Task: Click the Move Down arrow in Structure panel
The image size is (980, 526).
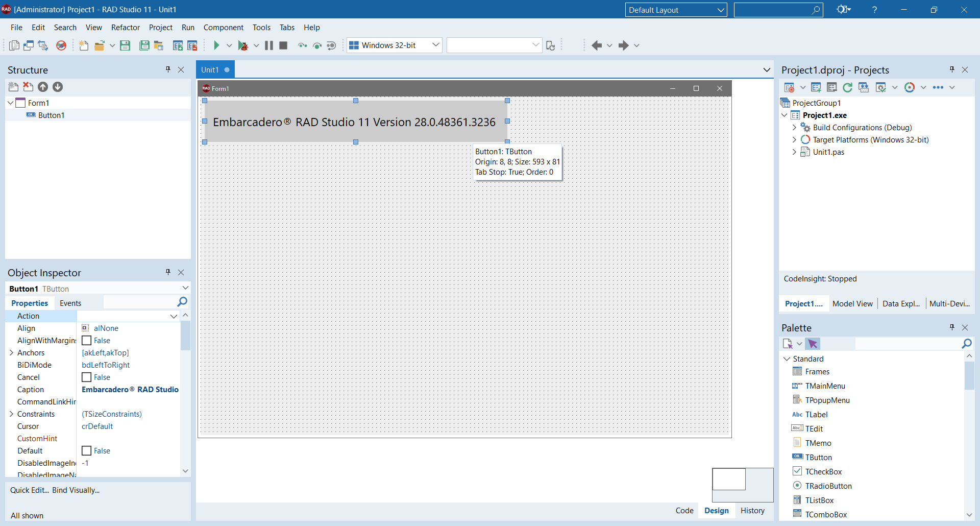Action: 58,87
